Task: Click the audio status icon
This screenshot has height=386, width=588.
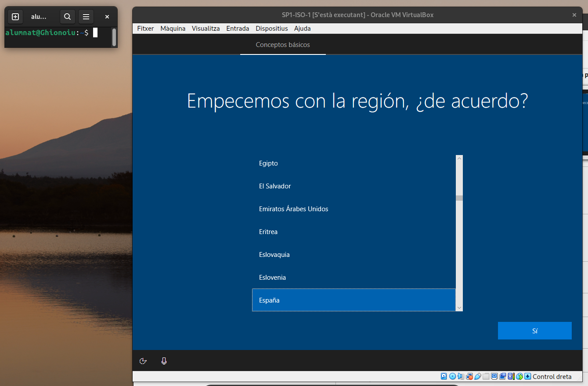Action: [461, 376]
